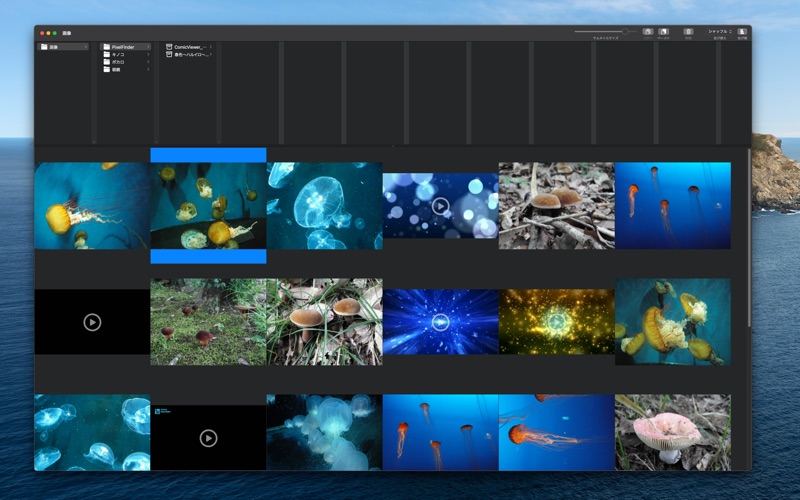Viewport: 800px width, 500px height.
Task: Play the all-black video in middle row
Action: tap(92, 322)
